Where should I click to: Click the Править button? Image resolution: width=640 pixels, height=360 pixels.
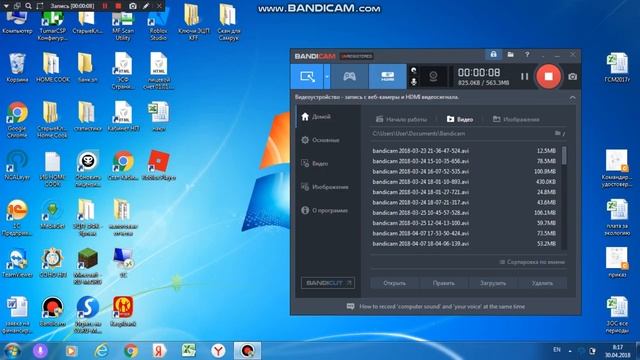click(x=444, y=283)
